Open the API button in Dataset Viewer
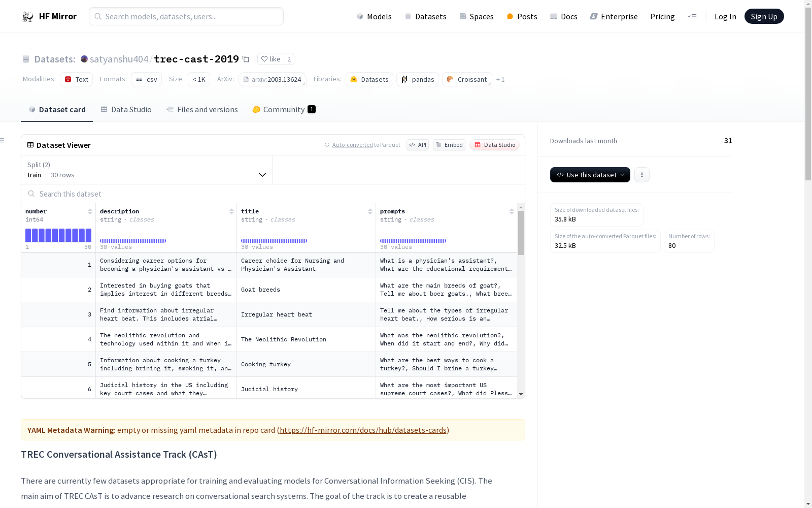Screen dimensions: 812x508 click(418, 145)
